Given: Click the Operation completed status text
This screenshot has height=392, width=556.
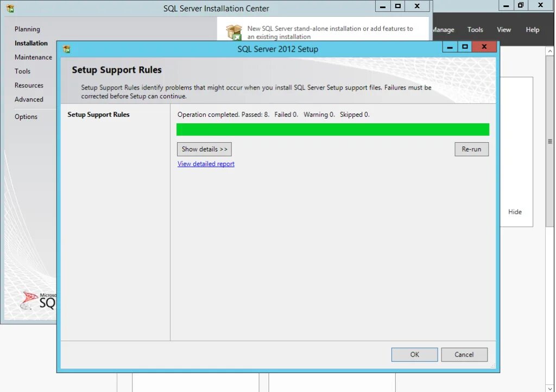Looking at the screenshot, I should click(x=273, y=115).
